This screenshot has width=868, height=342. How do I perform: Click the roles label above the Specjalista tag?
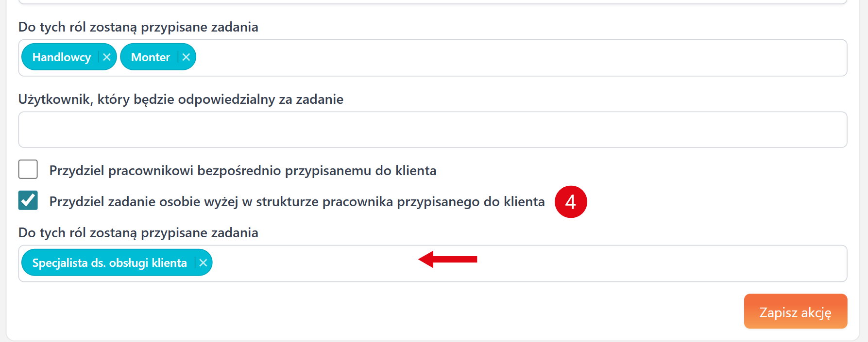coord(138,233)
